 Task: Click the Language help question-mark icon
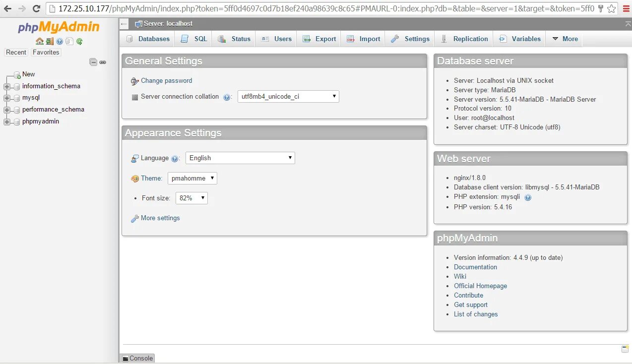175,159
